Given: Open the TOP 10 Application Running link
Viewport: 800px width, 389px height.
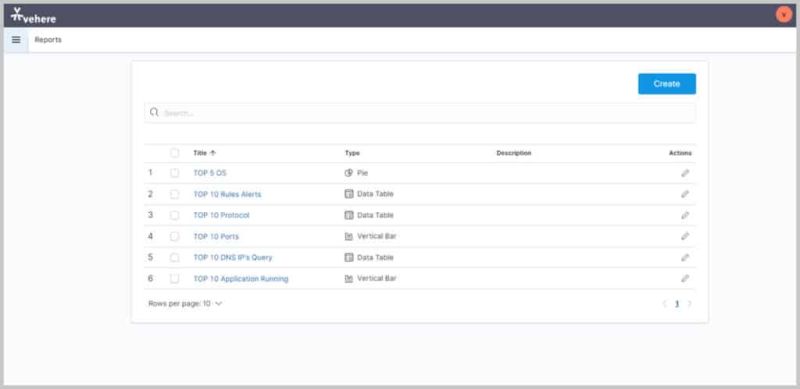Looking at the screenshot, I should click(x=241, y=279).
